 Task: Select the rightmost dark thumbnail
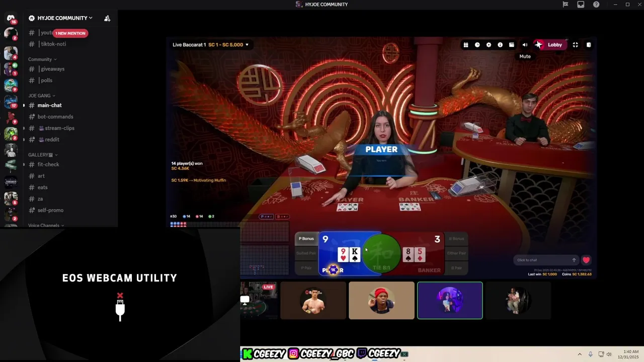pos(518,301)
